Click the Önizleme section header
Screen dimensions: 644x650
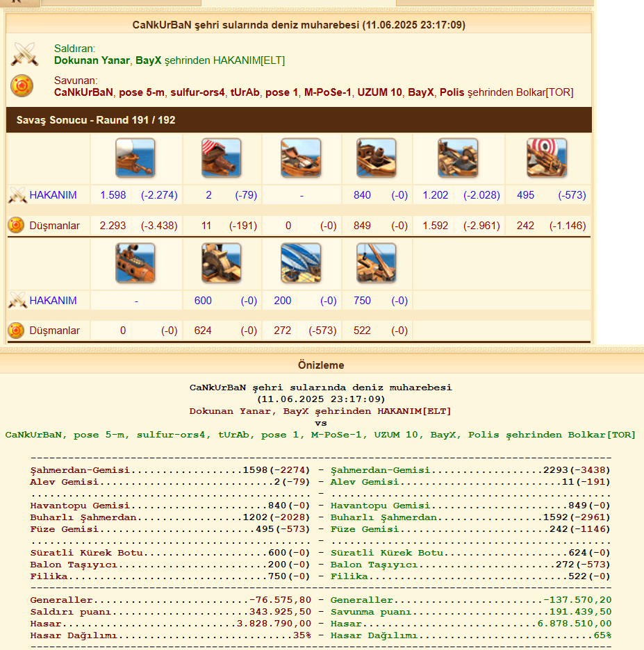pyautogui.click(x=321, y=365)
